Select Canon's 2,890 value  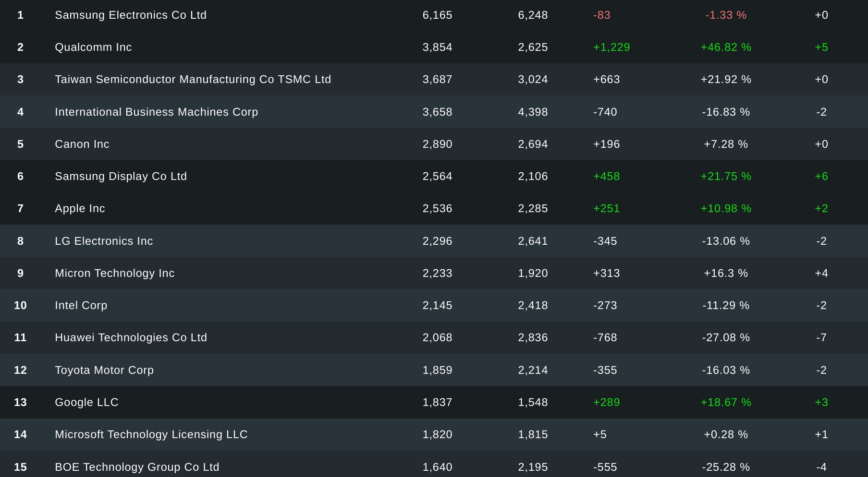438,144
